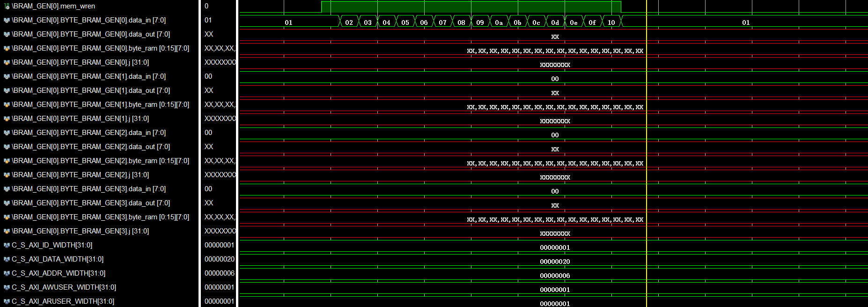Viewport: 868px width, 307px height.
Task: Click 01 segment right of the yellow cursor
Action: [x=745, y=22]
